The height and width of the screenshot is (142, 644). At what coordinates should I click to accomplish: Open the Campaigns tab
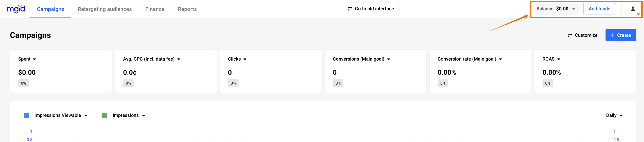click(50, 9)
